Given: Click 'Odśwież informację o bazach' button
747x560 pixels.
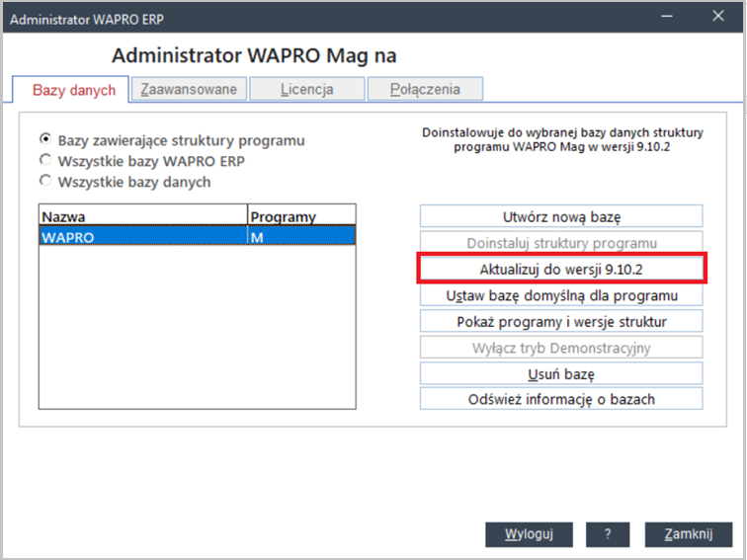Looking at the screenshot, I should 560,399.
